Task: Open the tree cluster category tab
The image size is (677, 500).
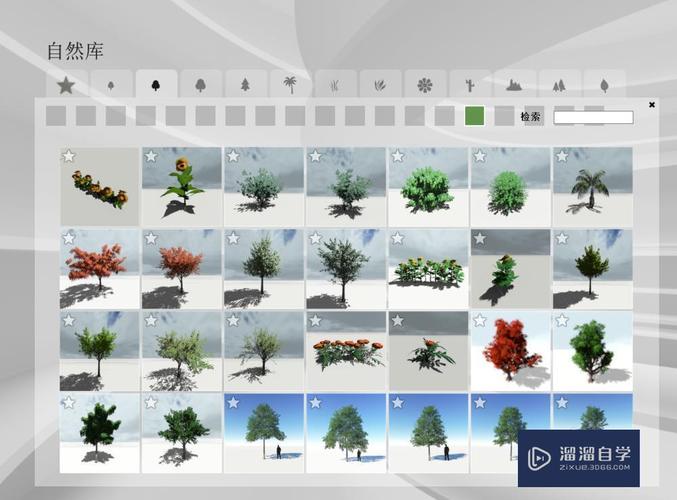Action: point(559,85)
